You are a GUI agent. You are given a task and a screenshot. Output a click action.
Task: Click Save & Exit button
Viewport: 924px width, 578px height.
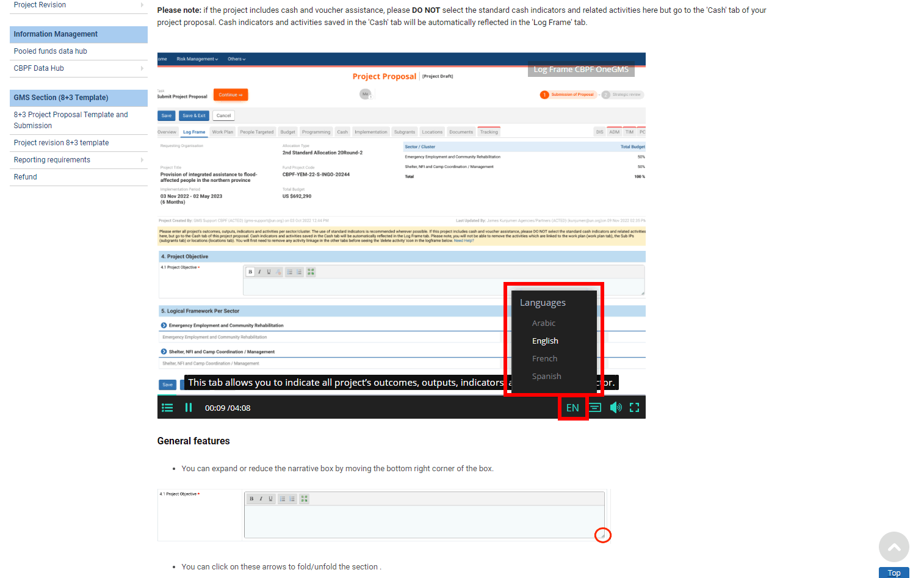[194, 115]
